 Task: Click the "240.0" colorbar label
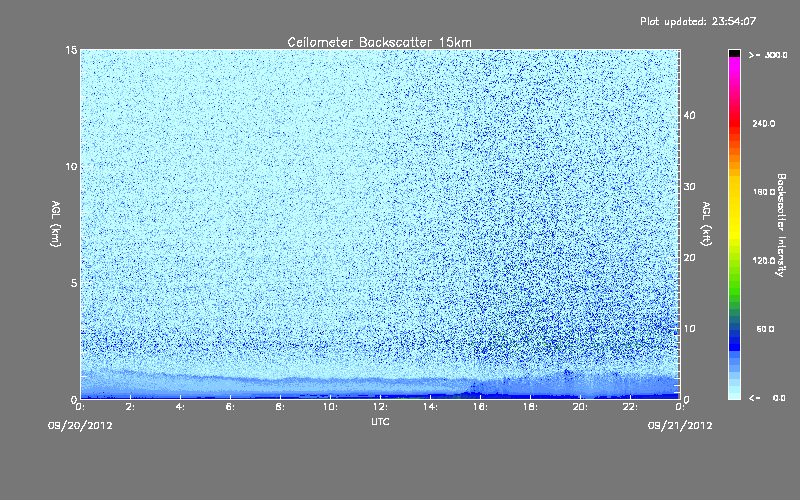click(764, 123)
